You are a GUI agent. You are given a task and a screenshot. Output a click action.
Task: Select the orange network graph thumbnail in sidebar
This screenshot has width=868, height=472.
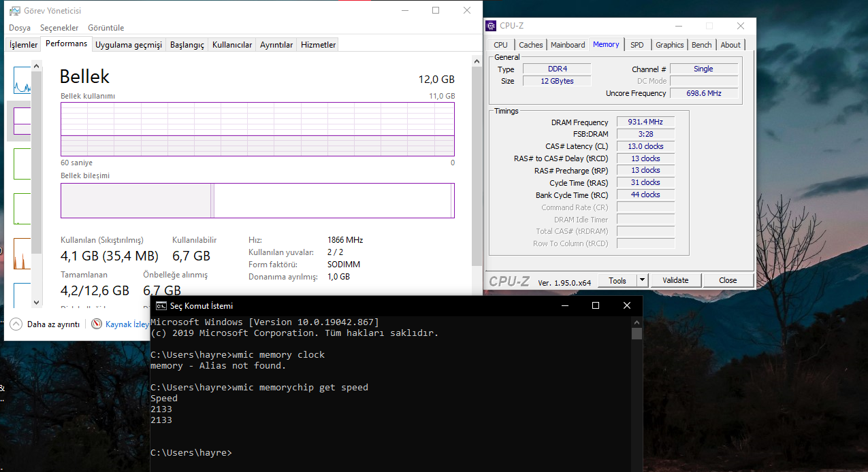22,252
